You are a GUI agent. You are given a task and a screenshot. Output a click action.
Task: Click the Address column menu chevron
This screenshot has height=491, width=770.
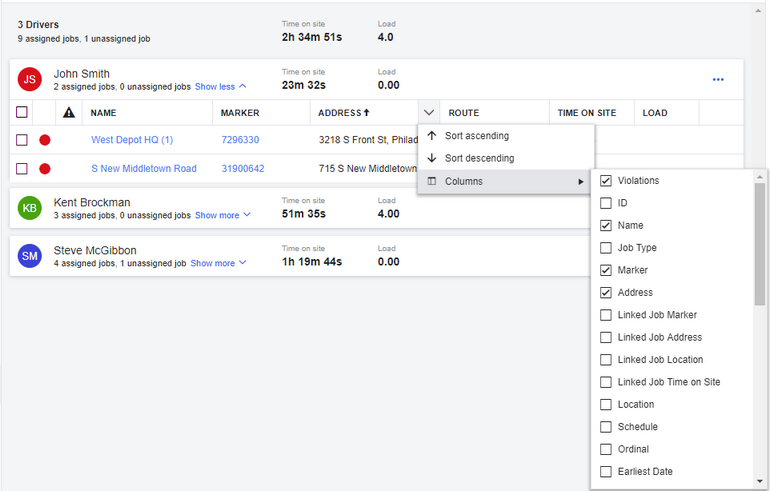pyautogui.click(x=429, y=112)
